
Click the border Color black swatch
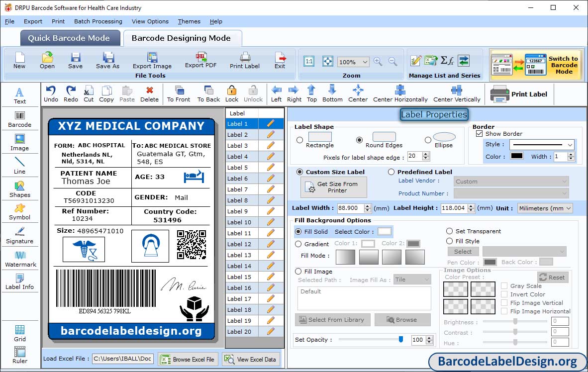(x=517, y=156)
